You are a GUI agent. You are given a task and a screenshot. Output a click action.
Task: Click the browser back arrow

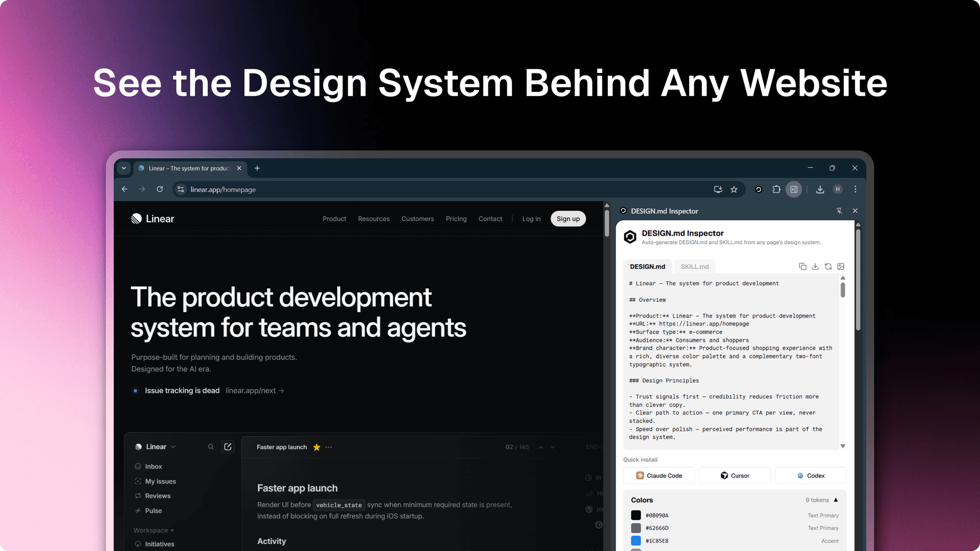coord(125,189)
